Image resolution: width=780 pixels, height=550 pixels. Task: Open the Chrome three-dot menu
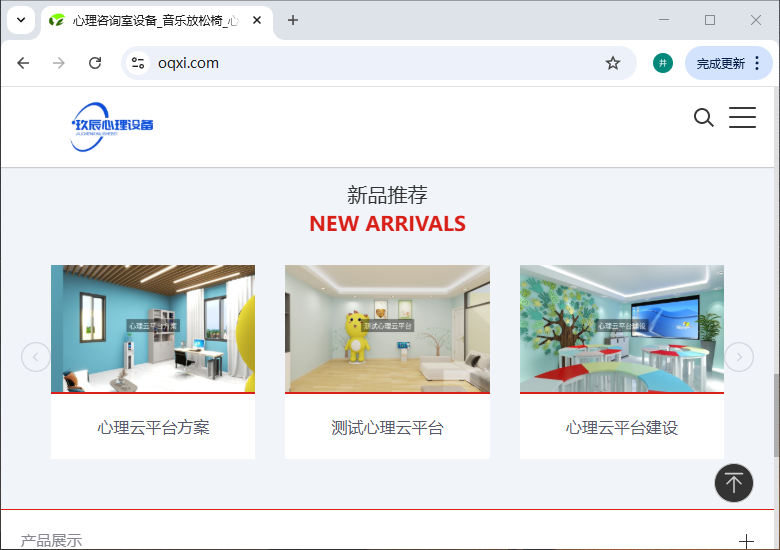click(757, 63)
